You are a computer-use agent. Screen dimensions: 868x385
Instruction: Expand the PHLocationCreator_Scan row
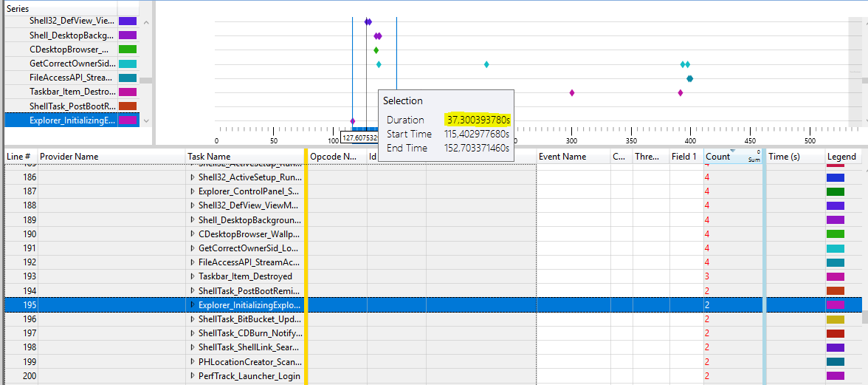click(x=193, y=362)
